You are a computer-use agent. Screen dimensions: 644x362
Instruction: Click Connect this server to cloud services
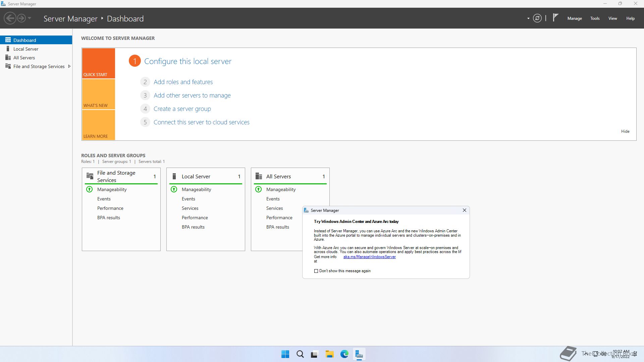point(202,122)
